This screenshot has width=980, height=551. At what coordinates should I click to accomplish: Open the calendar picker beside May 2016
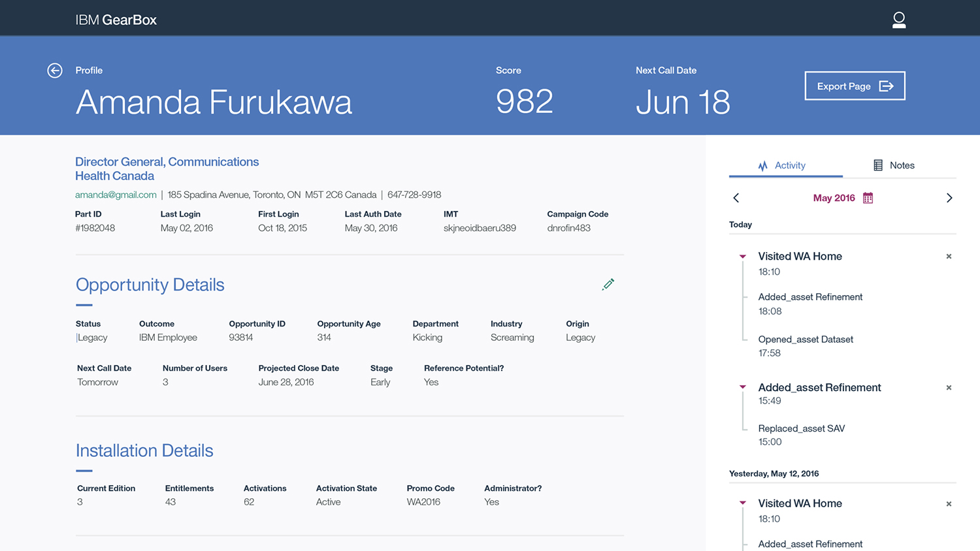click(868, 198)
